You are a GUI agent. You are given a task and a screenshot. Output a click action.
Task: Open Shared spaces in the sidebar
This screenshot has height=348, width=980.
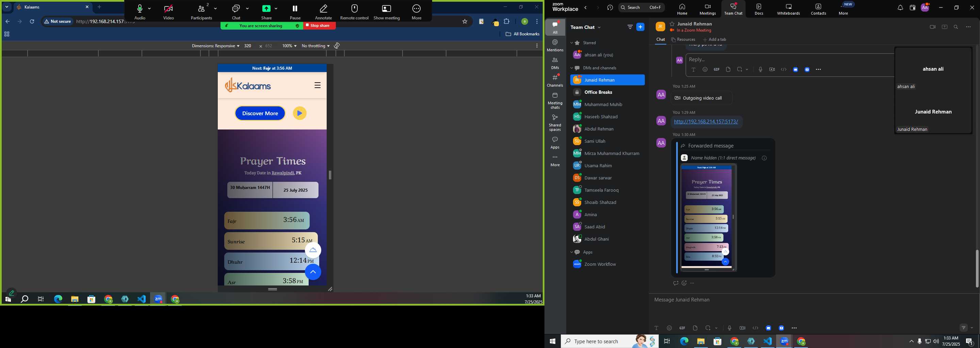coord(555,123)
